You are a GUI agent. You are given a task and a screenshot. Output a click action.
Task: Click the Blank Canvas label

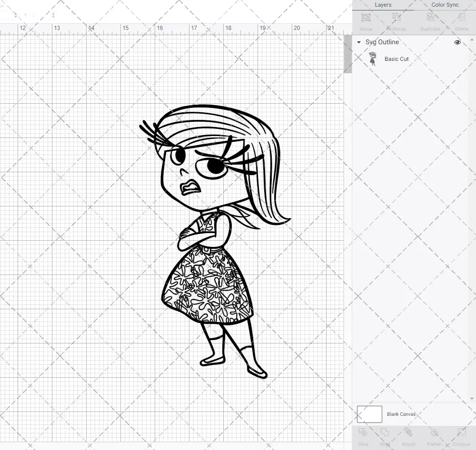point(401,414)
